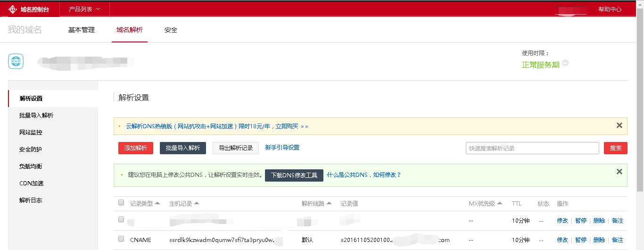Sort by 记录类型 column
The image size is (644, 250).
point(145,204)
